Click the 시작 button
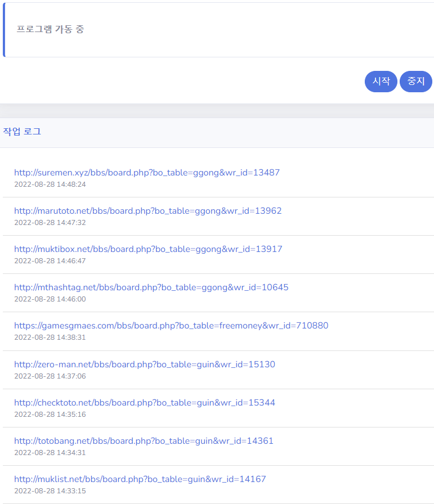The height and width of the screenshot is (504, 434). [381, 82]
